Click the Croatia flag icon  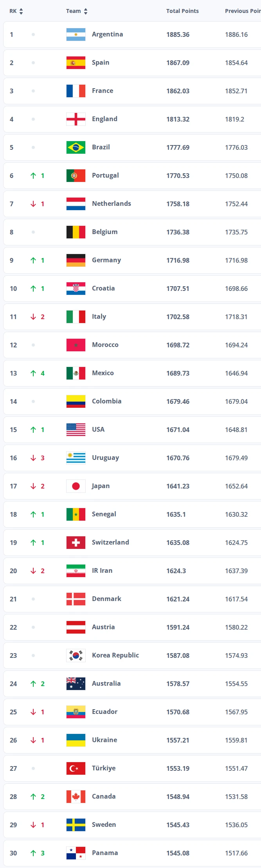tap(76, 289)
